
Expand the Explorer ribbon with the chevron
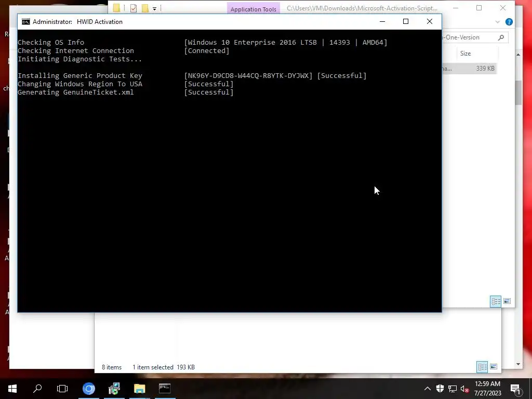tap(497, 22)
